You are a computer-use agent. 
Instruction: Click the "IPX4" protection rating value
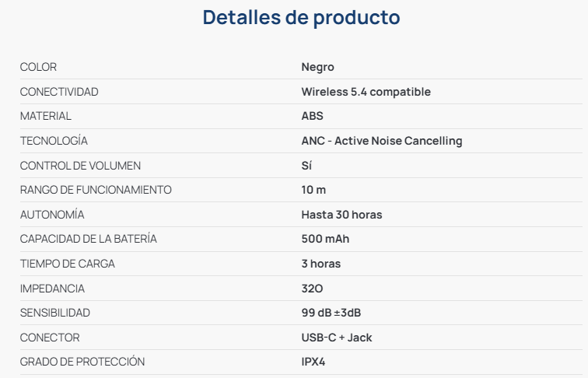[313, 362]
